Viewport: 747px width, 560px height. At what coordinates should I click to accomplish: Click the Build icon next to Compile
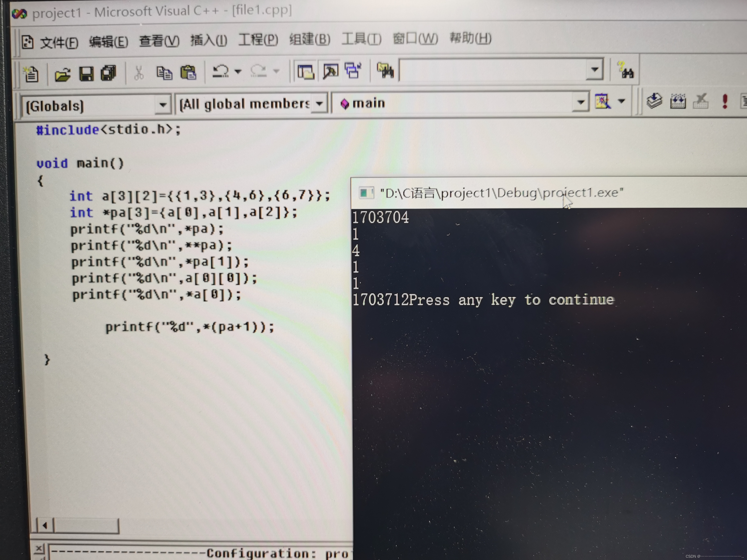click(x=677, y=101)
